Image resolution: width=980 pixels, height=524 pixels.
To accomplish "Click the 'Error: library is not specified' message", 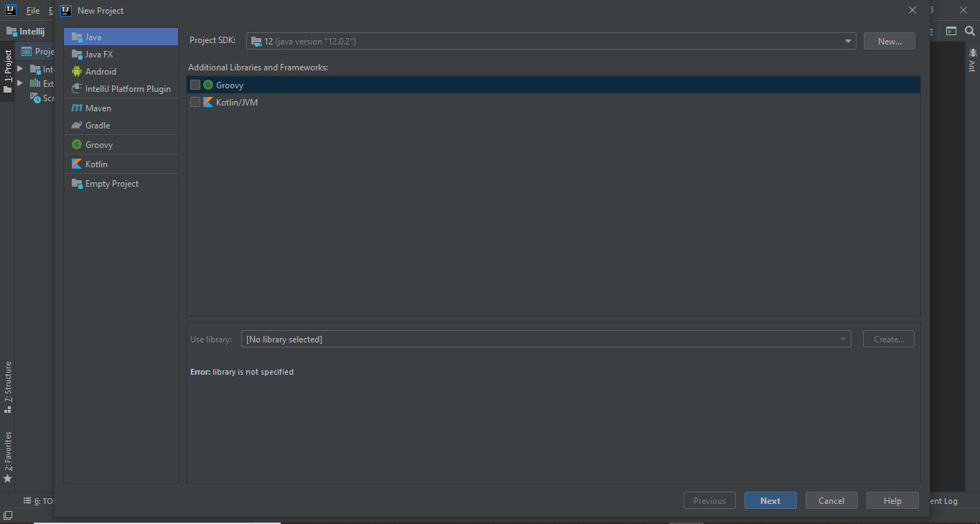I will 242,372.
